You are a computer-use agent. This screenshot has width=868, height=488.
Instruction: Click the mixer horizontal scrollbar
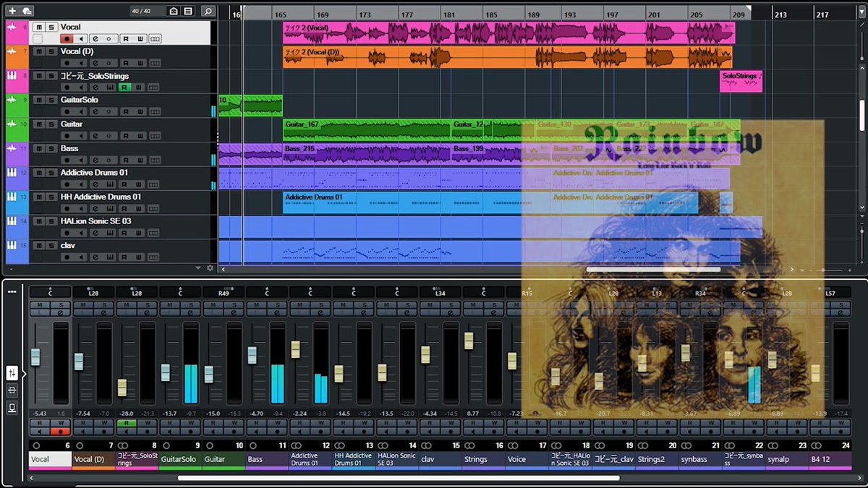[399, 478]
